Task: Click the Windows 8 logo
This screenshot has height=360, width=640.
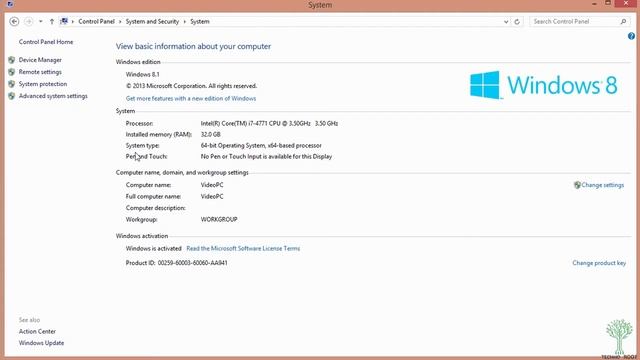Action: [543, 85]
